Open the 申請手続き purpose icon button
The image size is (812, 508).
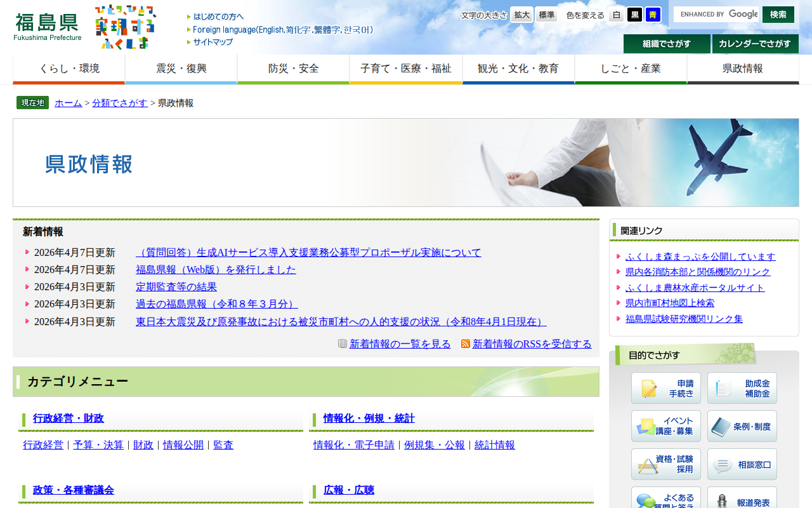click(x=666, y=388)
